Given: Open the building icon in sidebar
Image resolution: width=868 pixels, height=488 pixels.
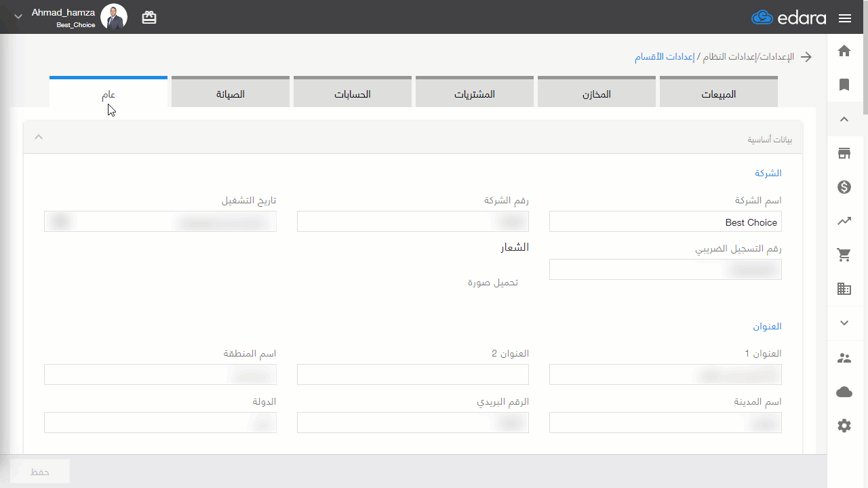Looking at the screenshot, I should coord(844,289).
